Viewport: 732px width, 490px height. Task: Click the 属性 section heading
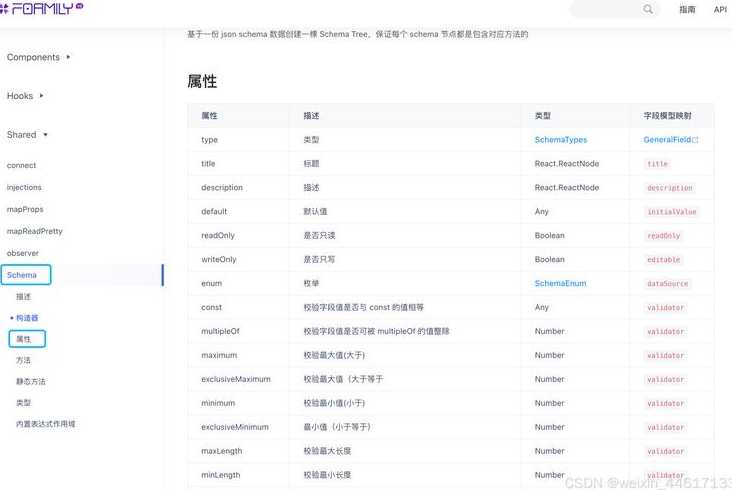coord(202,81)
